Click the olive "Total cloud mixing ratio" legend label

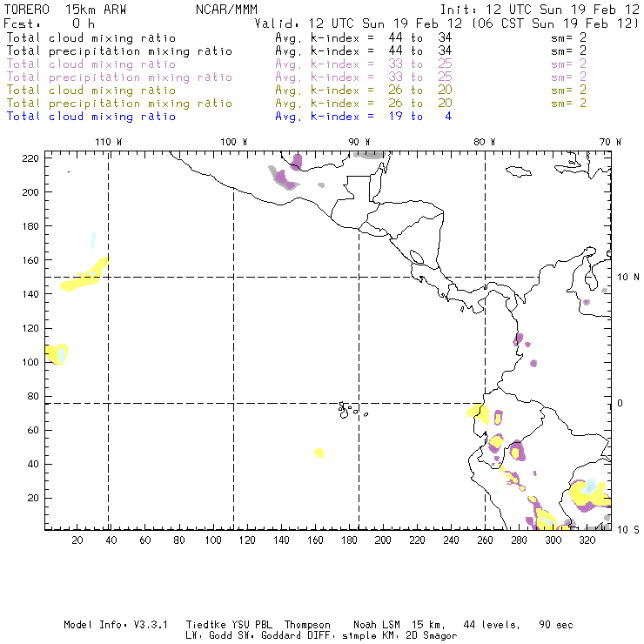pyautogui.click(x=91, y=91)
